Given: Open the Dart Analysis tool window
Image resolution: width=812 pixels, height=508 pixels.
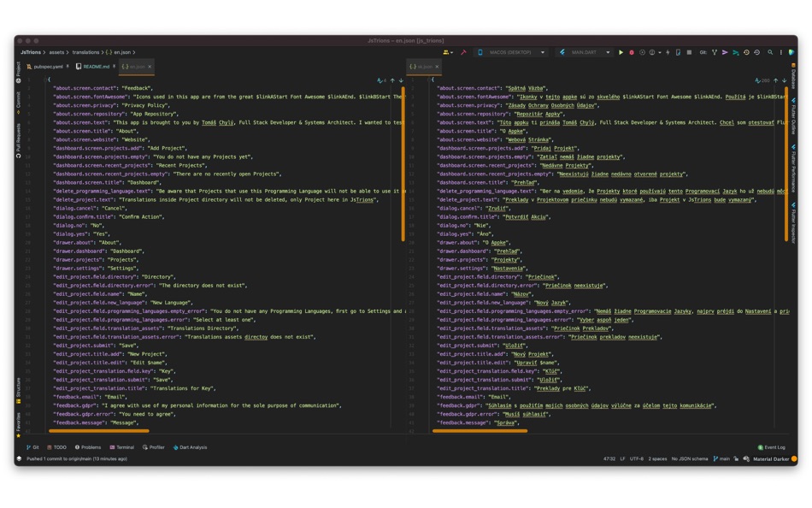Looking at the screenshot, I should 190,447.
